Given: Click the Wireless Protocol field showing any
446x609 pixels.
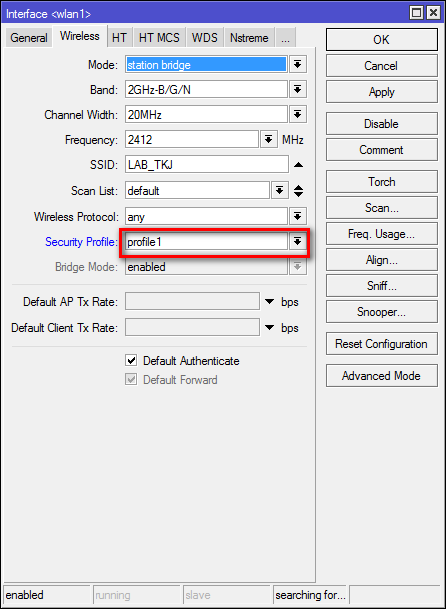Looking at the screenshot, I should tap(206, 216).
